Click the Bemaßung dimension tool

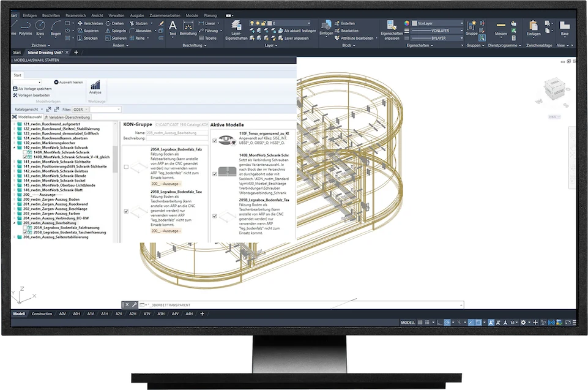[x=188, y=28]
